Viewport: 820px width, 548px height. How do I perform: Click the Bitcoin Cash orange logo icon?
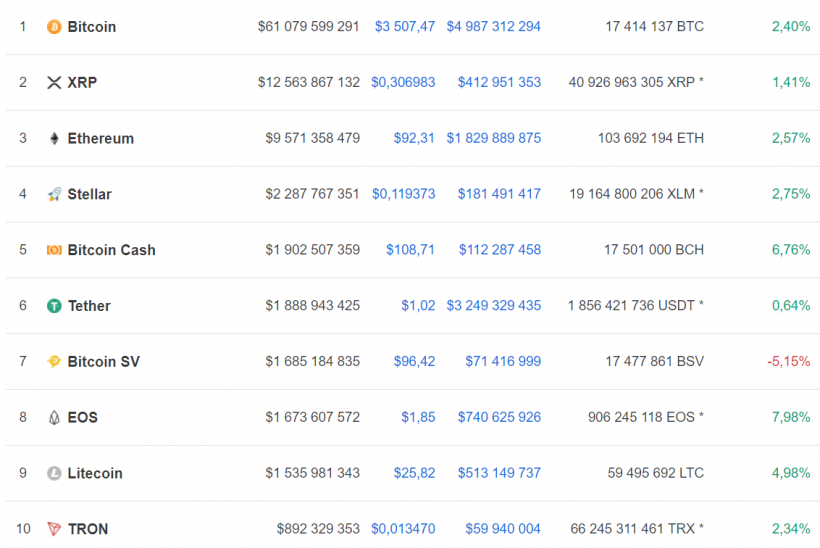(x=54, y=250)
